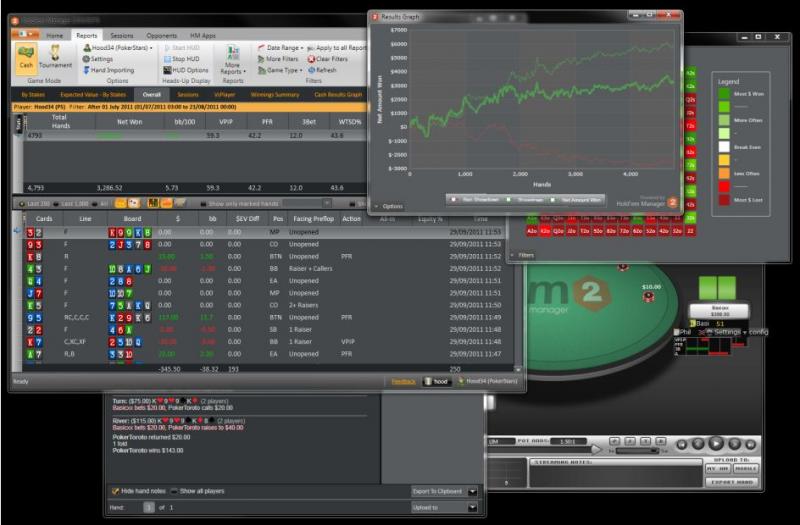Open More Filters in the Filters group
Image resolution: width=800 pixels, height=525 pixels.
click(x=278, y=59)
